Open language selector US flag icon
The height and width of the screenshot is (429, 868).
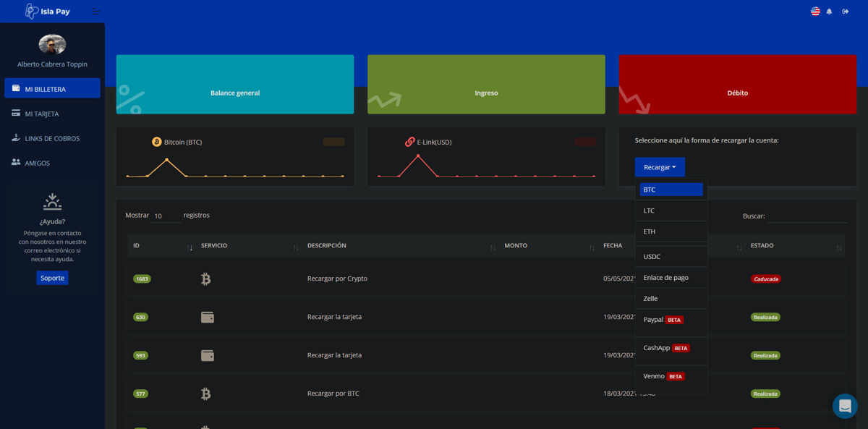pyautogui.click(x=815, y=12)
